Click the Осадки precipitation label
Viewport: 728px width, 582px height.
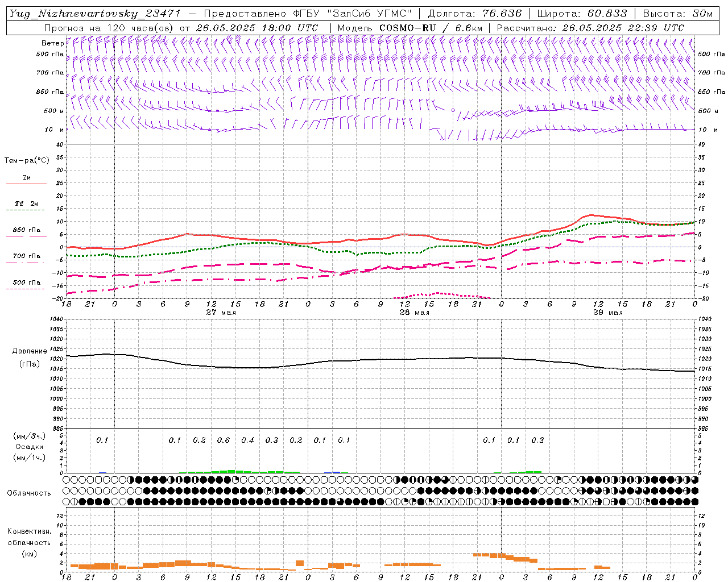pos(30,447)
